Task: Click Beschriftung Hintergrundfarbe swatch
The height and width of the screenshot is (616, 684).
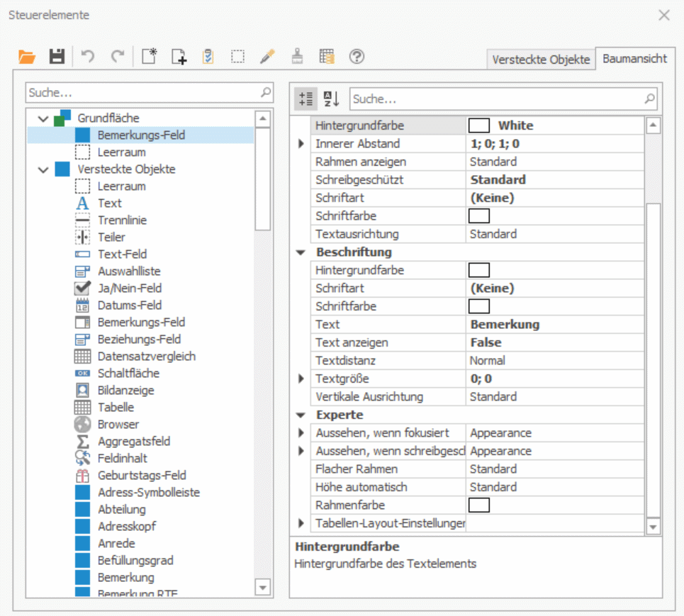Action: [479, 270]
